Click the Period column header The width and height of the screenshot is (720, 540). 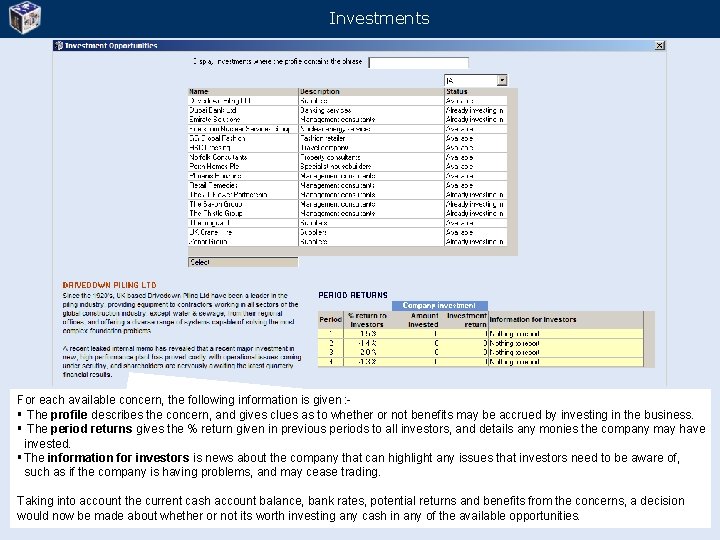click(x=330, y=320)
